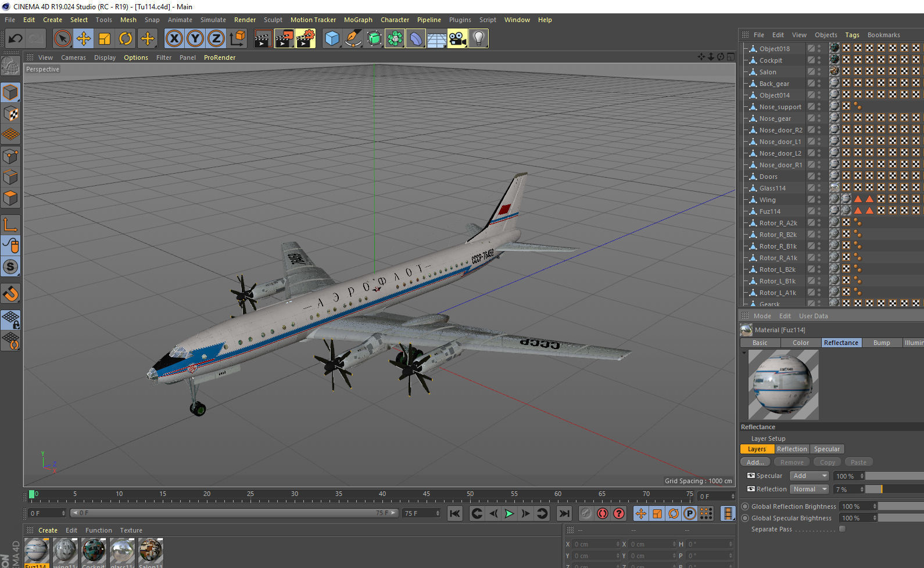Enable the Axis mode tool

[x=10, y=225]
